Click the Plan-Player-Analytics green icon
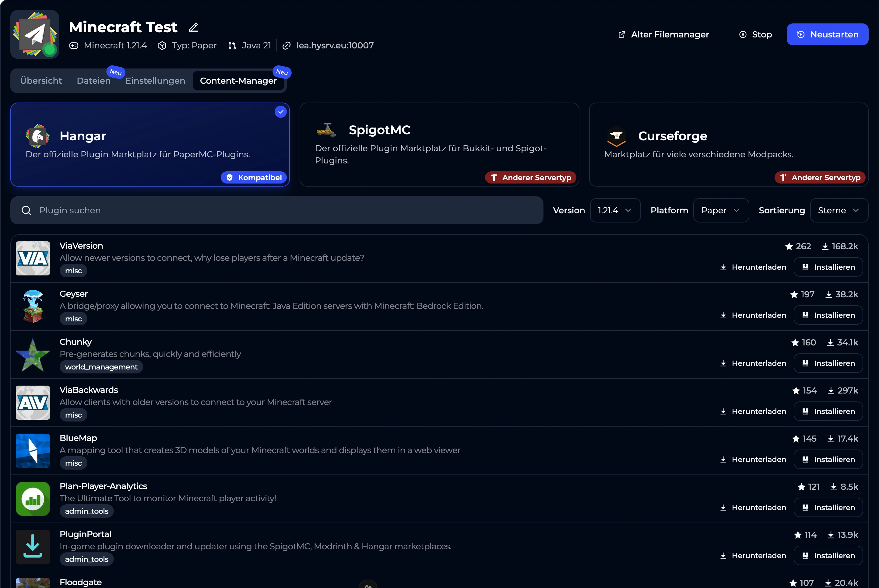 pos(33,499)
